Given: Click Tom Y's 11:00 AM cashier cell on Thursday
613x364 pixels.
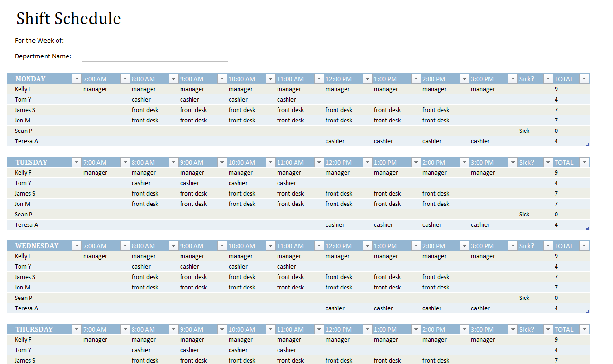Looking at the screenshot, I should [287, 350].
